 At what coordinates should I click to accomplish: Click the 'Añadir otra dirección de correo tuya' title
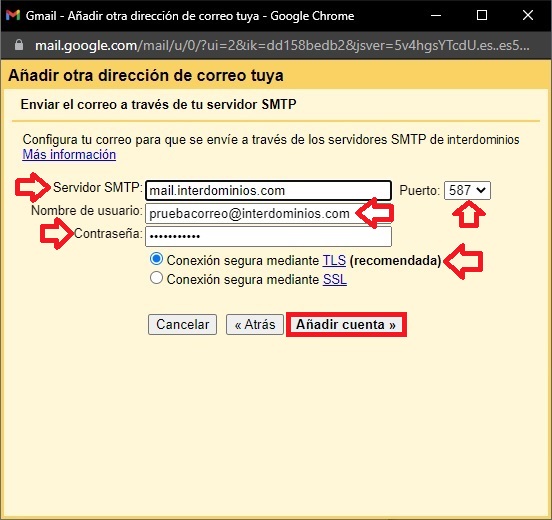pyautogui.click(x=146, y=75)
